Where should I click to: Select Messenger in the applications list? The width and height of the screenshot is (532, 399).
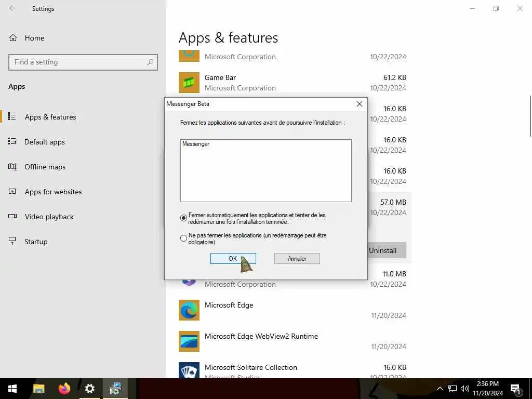point(196,144)
